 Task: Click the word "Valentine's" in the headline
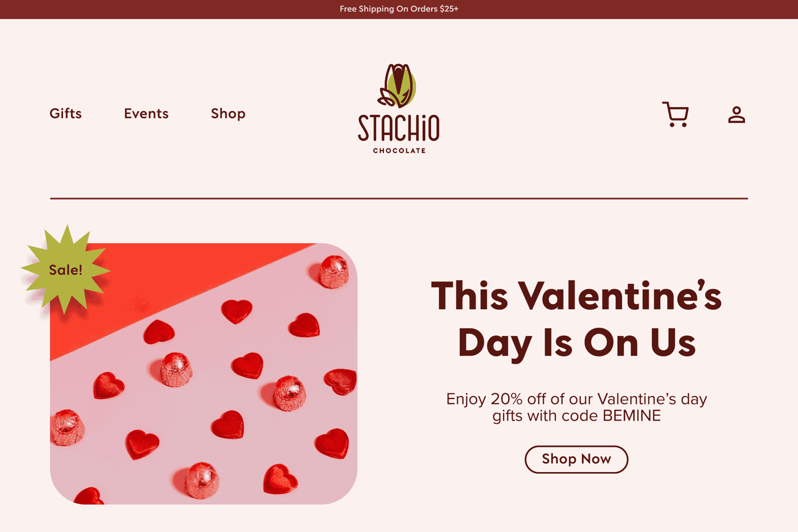click(620, 296)
